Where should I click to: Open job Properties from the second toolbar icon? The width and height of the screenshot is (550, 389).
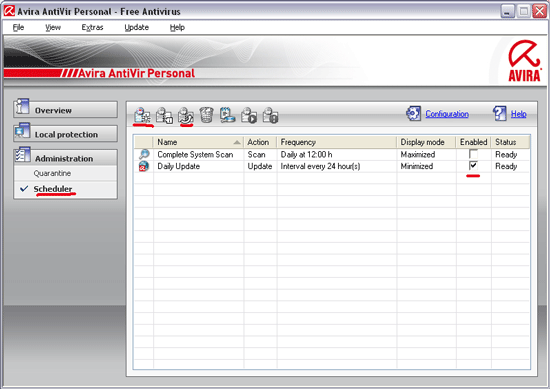click(164, 115)
